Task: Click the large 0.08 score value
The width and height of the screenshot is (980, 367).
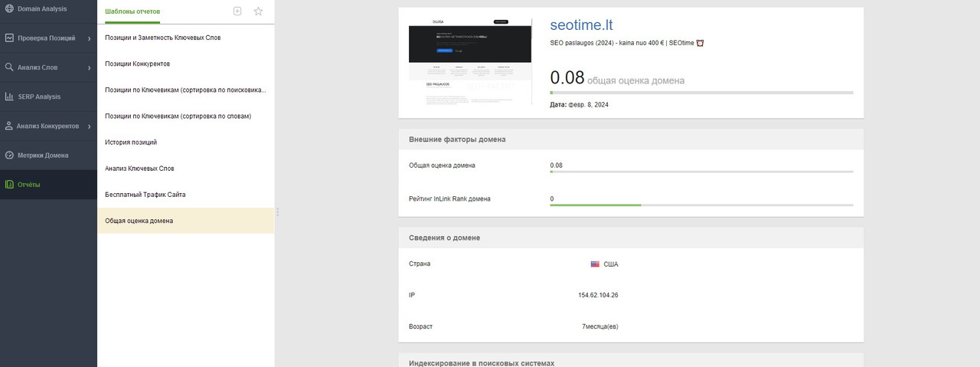Action: [x=567, y=77]
